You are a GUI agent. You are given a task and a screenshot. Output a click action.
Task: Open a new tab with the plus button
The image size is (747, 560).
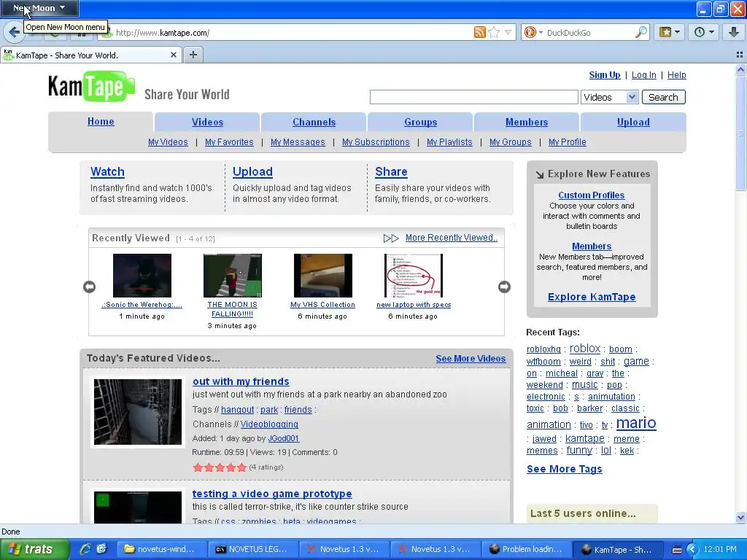click(193, 55)
